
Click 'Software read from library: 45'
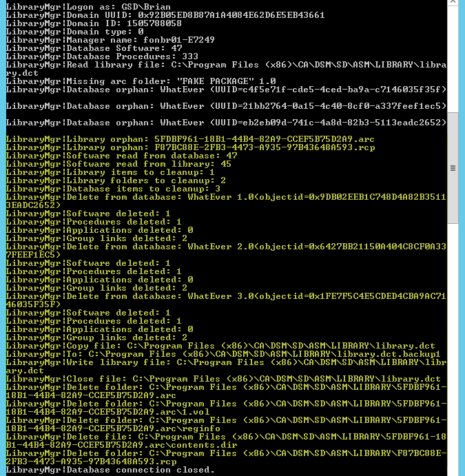tap(118, 164)
